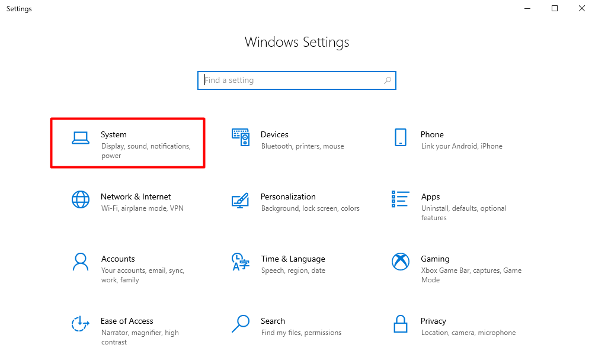Click the Time & Language icon
The image size is (592, 364).
coord(241,262)
